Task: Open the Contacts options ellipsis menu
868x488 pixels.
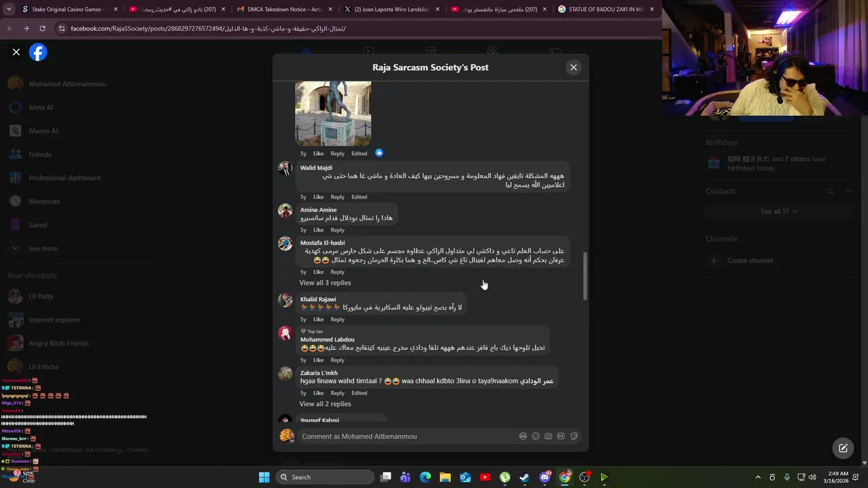Action: click(849, 191)
